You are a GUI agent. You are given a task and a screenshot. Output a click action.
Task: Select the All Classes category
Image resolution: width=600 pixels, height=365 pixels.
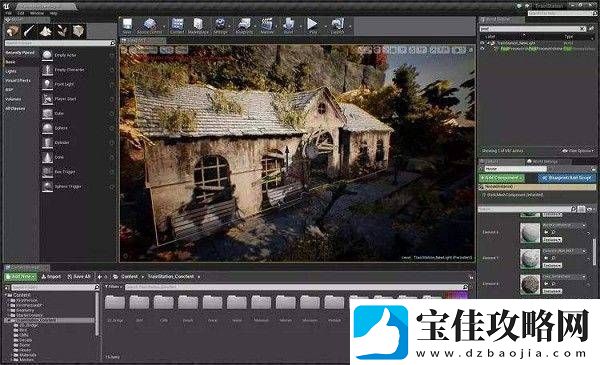coord(15,108)
